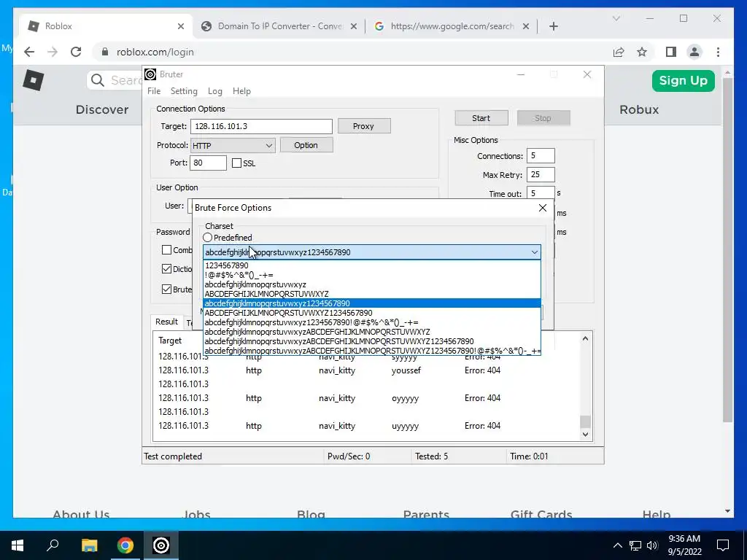Open the Chrome three-dot menu
The width and height of the screenshot is (747, 560).
[718, 52]
